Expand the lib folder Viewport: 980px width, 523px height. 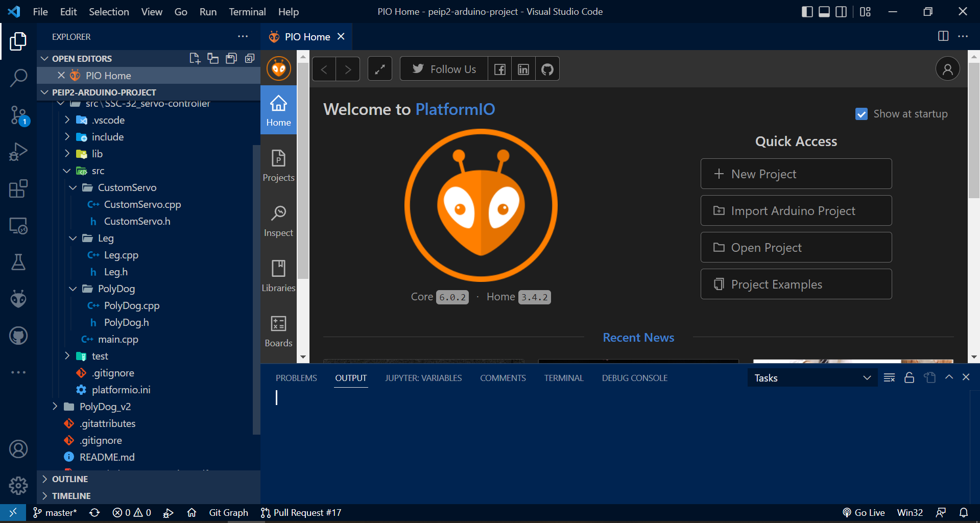click(x=67, y=154)
